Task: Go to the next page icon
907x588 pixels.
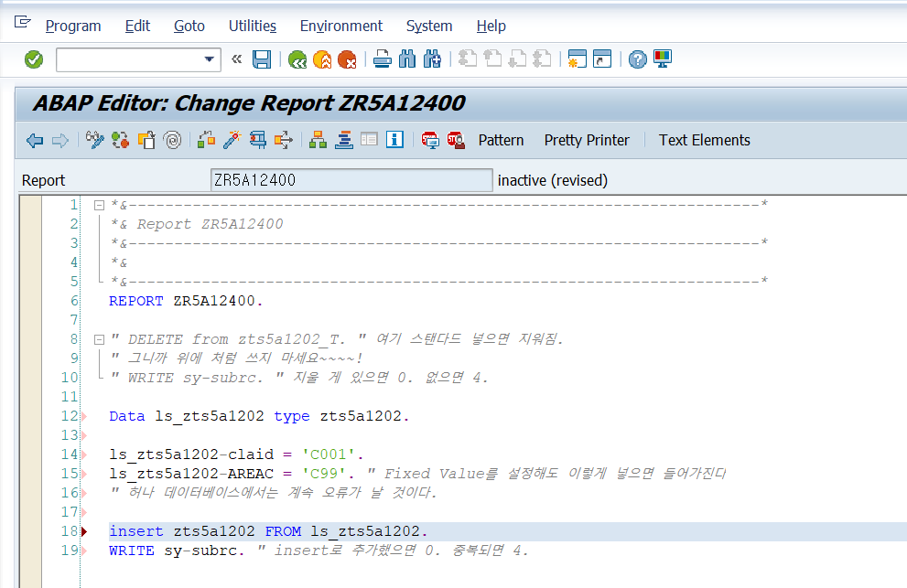Action: 517,59
